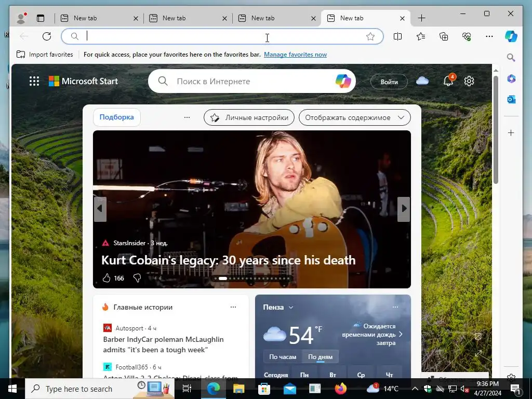The width and height of the screenshot is (532, 399).
Task: Click the page vertical scrollbar thumb
Action: tap(496, 129)
